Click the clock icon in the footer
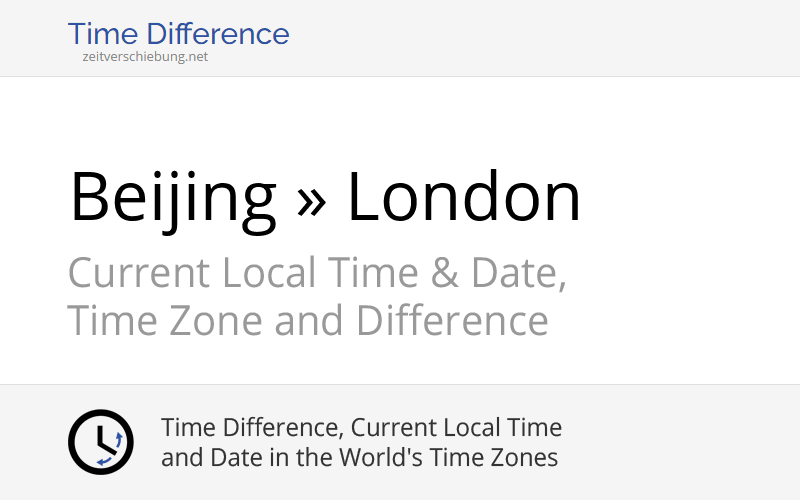 pyautogui.click(x=100, y=442)
